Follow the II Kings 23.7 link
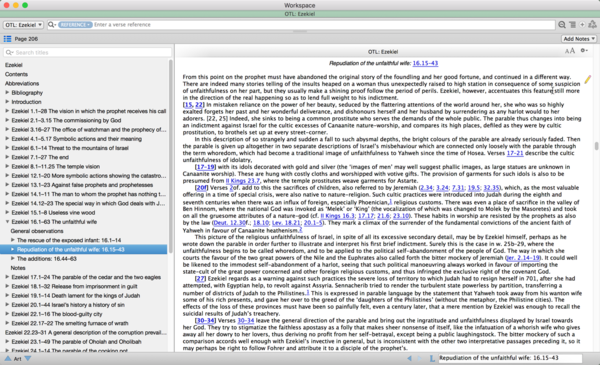The image size is (600, 365). [x=243, y=181]
